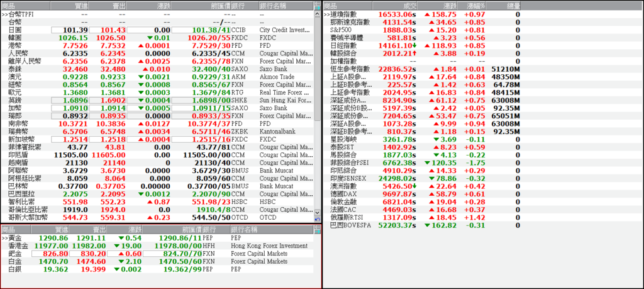Select the 道瓊指數 index row
The height and width of the screenshot is (289, 644).
422,14
